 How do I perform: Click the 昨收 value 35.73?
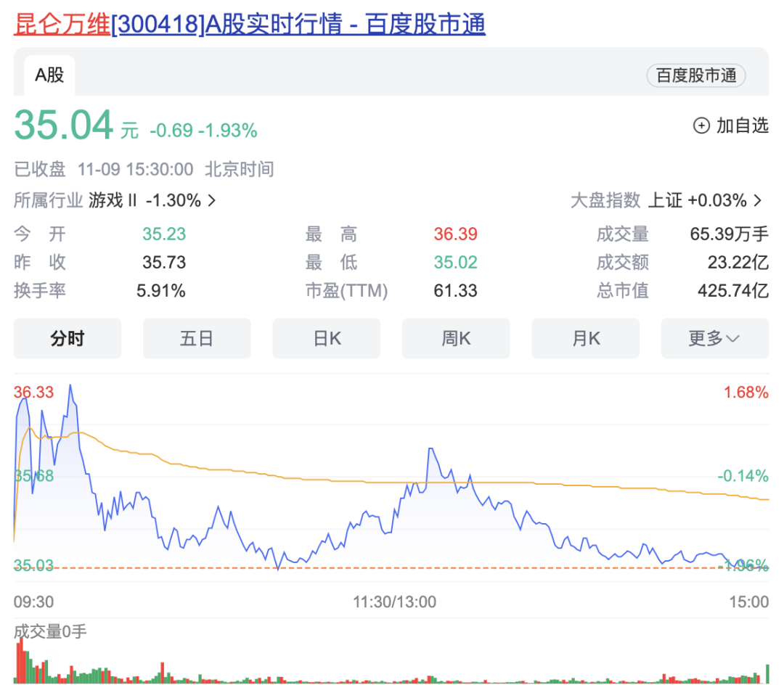click(x=164, y=262)
